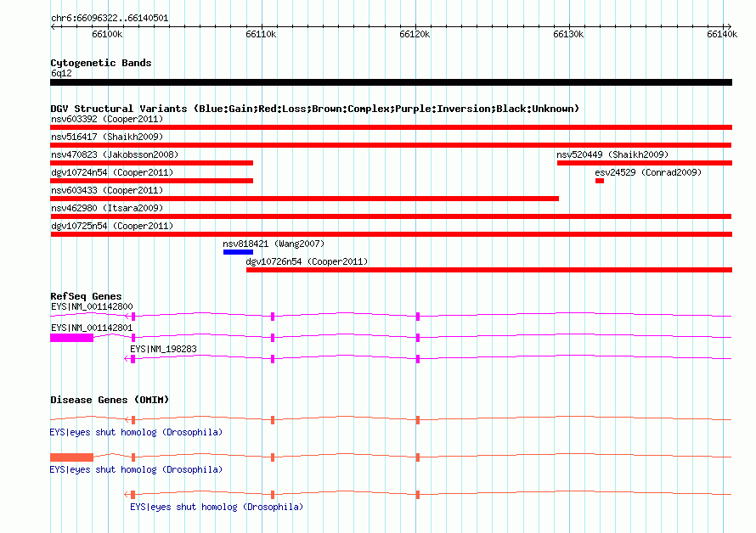Click the '6q12' band label
Image resolution: width=756 pixels, height=533 pixels.
[61, 73]
